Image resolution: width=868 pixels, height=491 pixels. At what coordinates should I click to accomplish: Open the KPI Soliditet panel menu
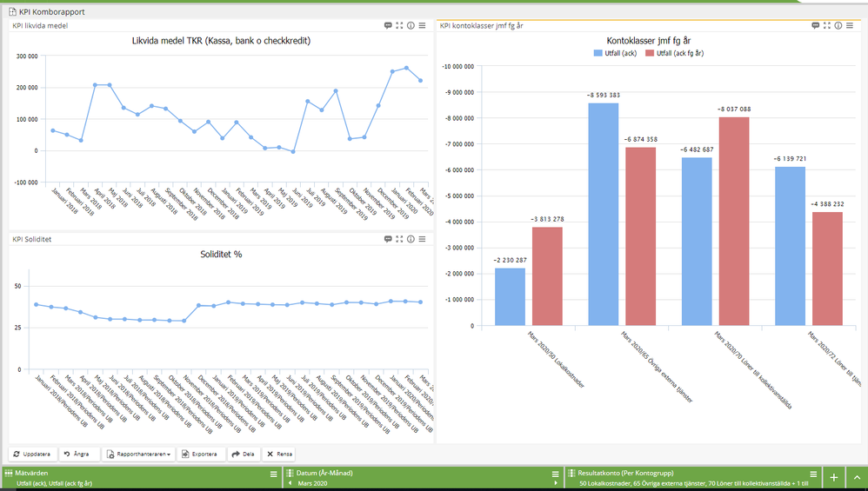pyautogui.click(x=422, y=239)
